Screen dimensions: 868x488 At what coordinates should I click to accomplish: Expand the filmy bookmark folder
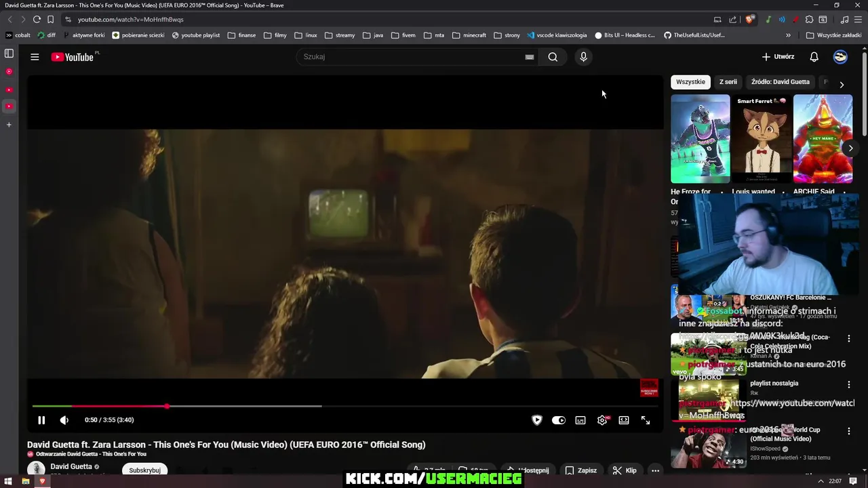pos(275,35)
